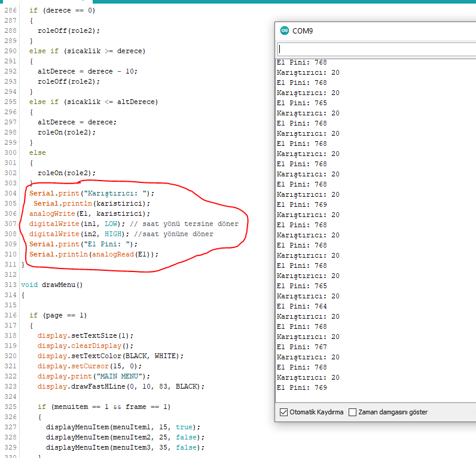Click the 'altDerece = derece - 10;' line
Viewport: 476px width, 458px height.
pyautogui.click(x=87, y=71)
